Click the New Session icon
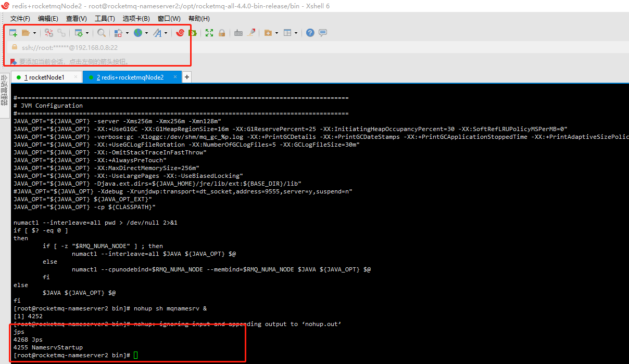This screenshot has height=364, width=629. point(14,33)
